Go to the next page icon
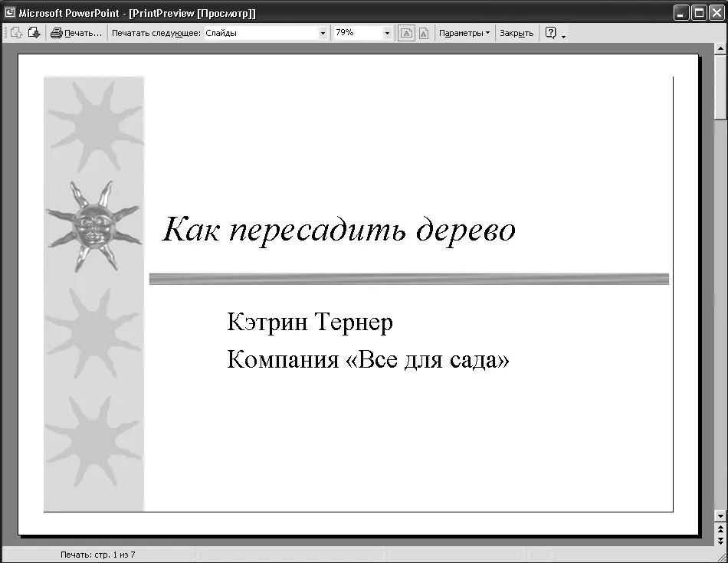The height and width of the screenshot is (563, 728). coord(34,33)
